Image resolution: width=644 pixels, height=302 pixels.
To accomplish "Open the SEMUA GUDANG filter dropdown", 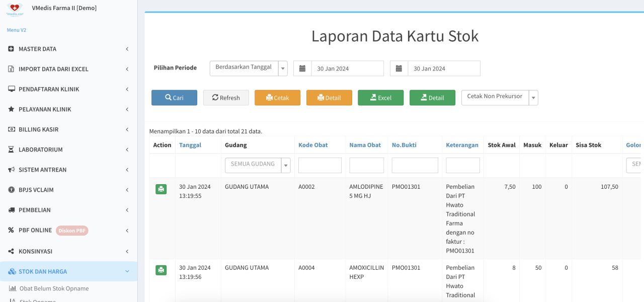I will pos(258,165).
